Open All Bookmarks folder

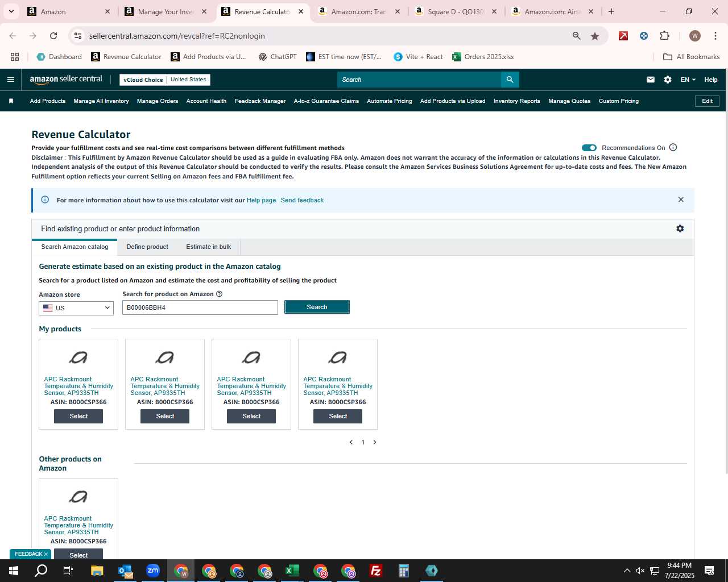pos(692,57)
